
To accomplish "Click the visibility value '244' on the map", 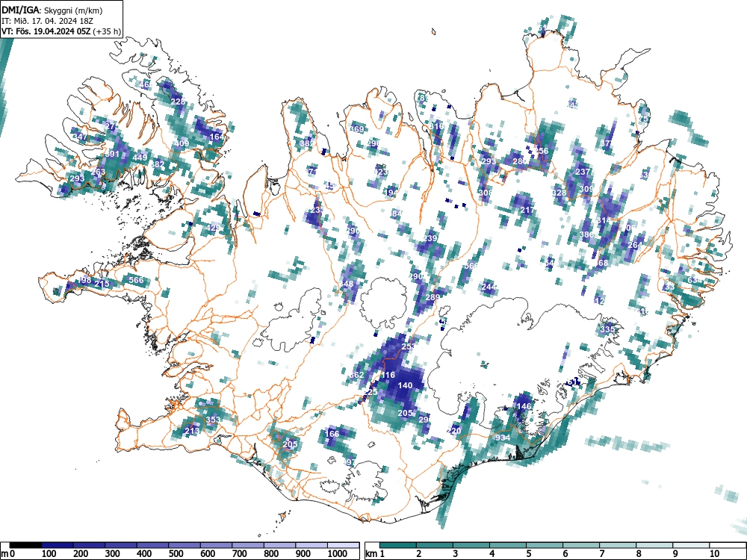I will pos(489,287).
